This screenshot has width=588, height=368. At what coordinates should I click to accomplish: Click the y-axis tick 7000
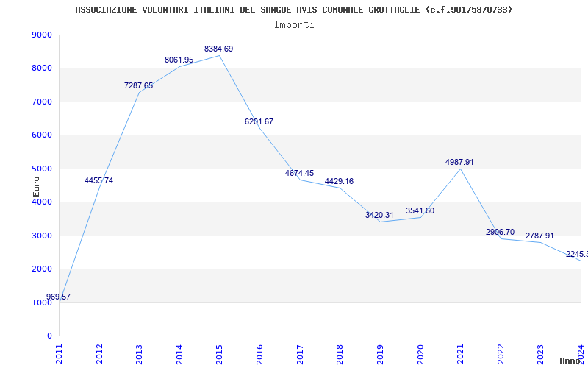[x=42, y=102]
